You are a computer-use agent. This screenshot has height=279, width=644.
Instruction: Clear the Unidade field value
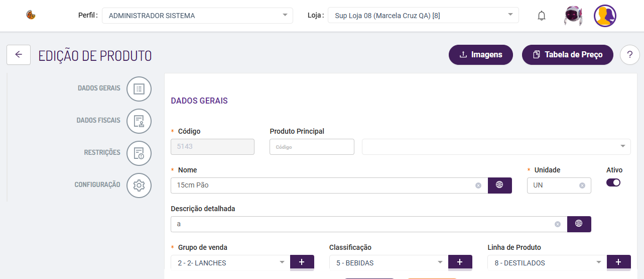click(x=582, y=185)
